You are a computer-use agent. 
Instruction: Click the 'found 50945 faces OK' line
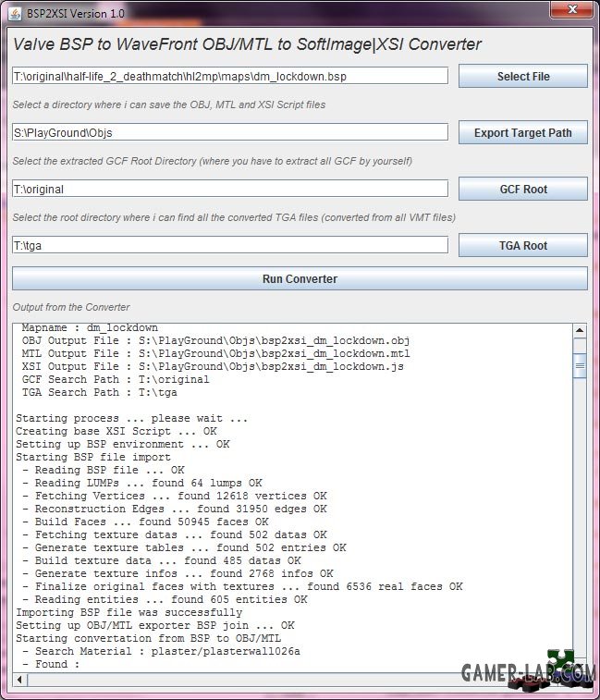point(145,522)
